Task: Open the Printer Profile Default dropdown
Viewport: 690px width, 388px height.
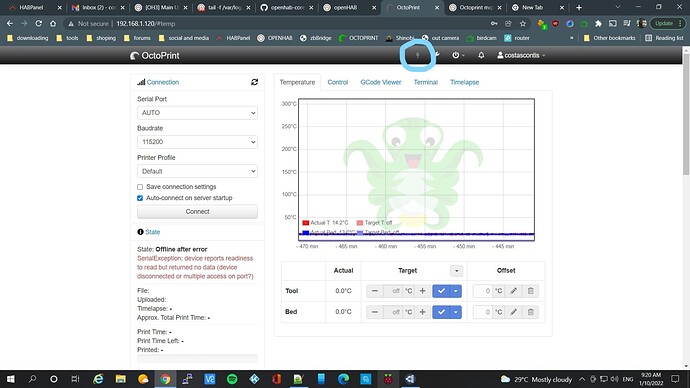Action: point(197,171)
